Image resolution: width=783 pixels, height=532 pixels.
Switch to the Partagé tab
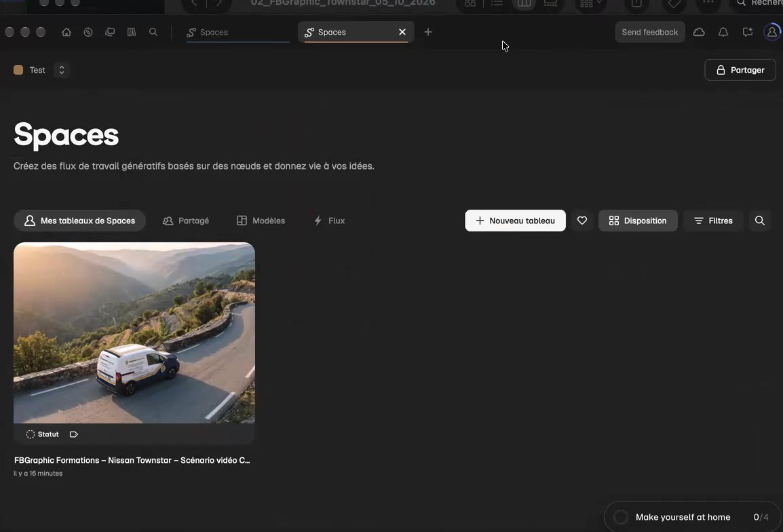[186, 221]
